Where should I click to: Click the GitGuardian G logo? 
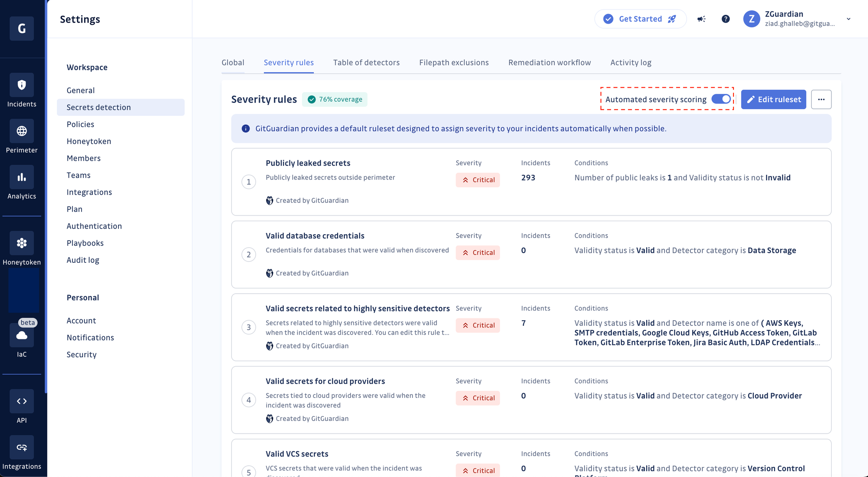pyautogui.click(x=22, y=28)
